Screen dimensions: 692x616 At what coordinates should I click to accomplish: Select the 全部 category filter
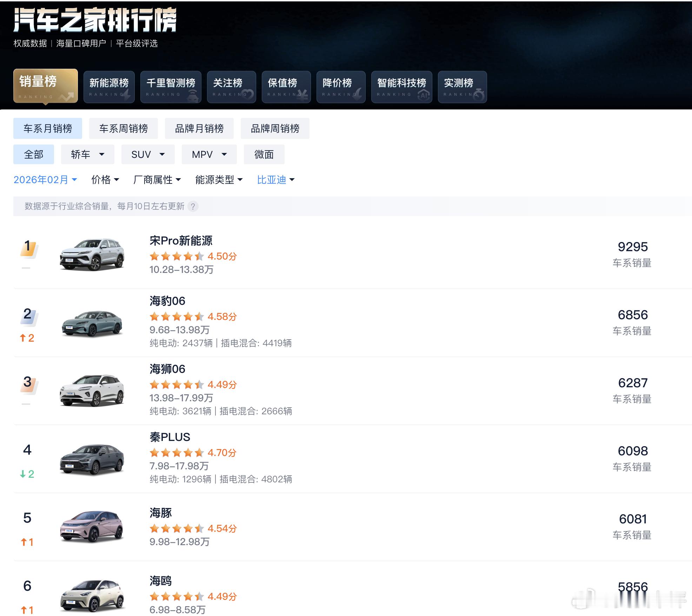point(33,154)
